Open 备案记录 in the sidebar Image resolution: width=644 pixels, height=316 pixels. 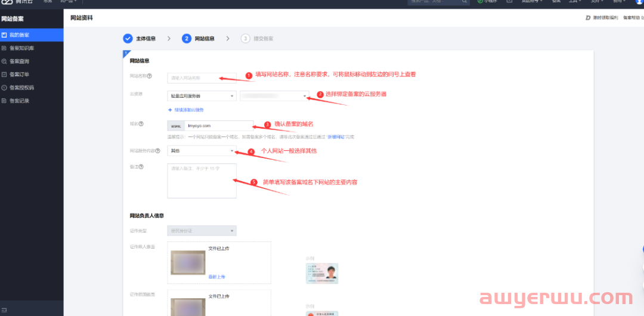point(32,101)
